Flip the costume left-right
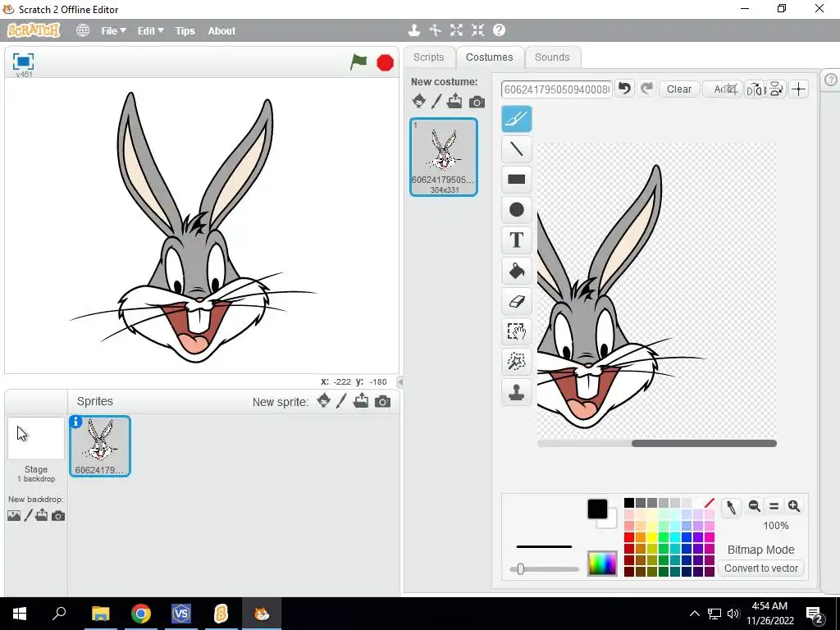Image resolution: width=840 pixels, height=630 pixels. [x=755, y=89]
